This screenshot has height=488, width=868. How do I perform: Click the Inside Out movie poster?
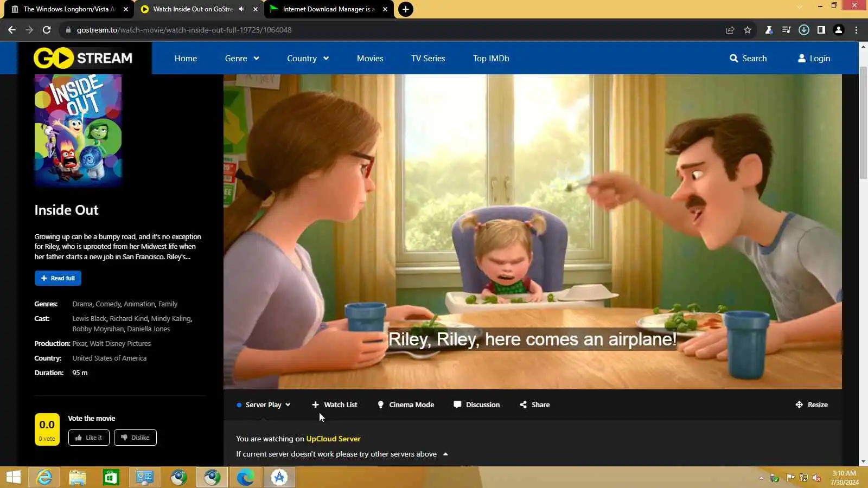tap(78, 131)
